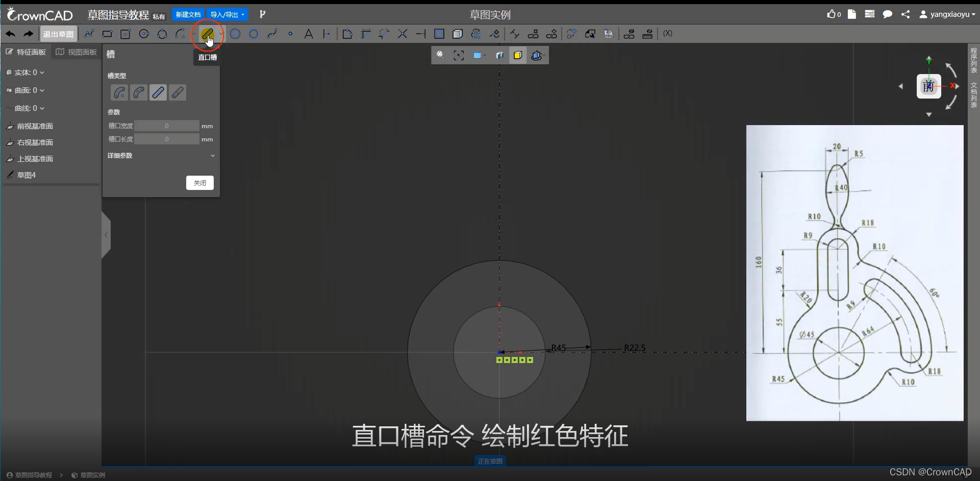Viewport: 980px width, 481px height.
Task: Open the slot tool dropdown arrow
Action: point(221,34)
